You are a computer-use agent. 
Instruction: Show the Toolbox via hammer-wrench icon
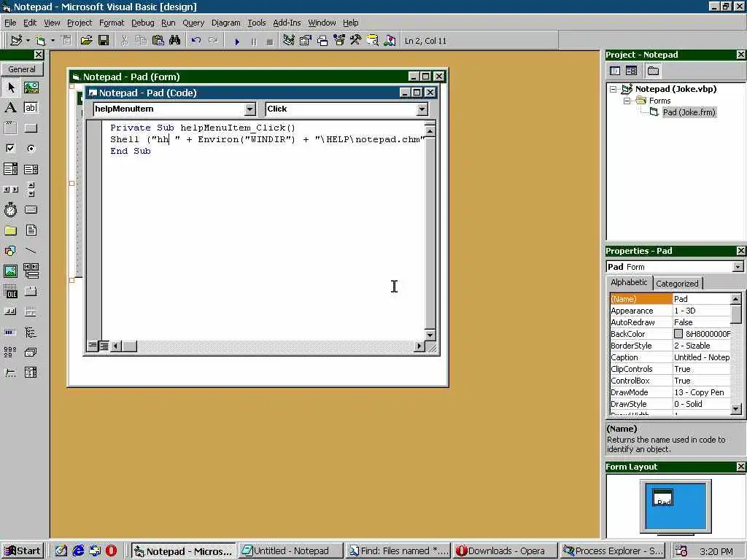tap(356, 41)
